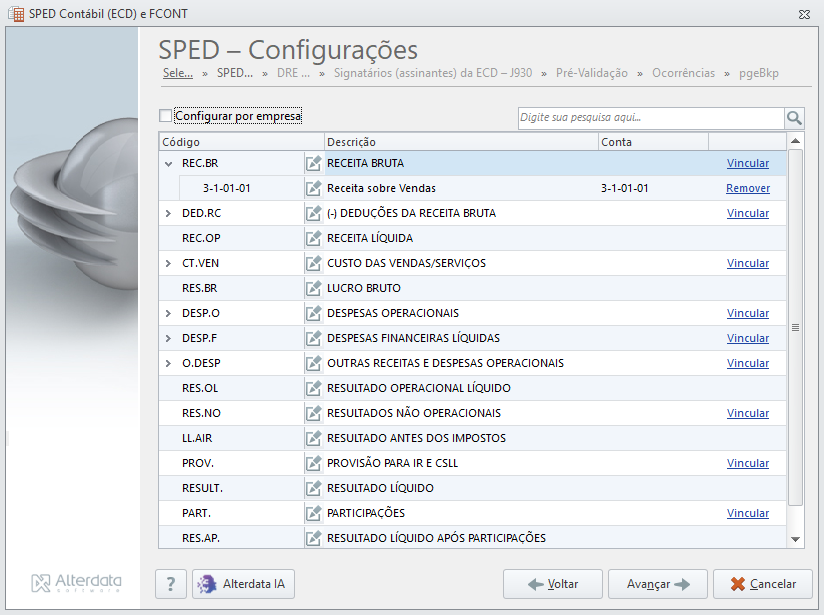Click the scrollbar down arrow
This screenshot has height=616, width=824.
tap(796, 539)
